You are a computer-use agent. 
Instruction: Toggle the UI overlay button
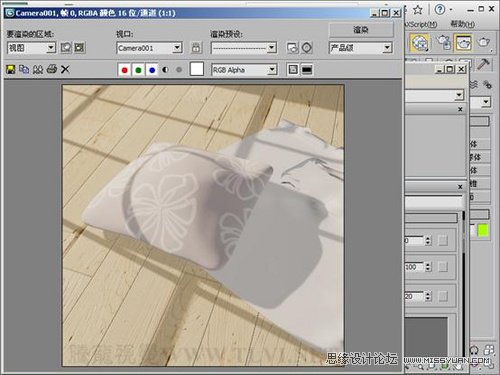pos(293,70)
